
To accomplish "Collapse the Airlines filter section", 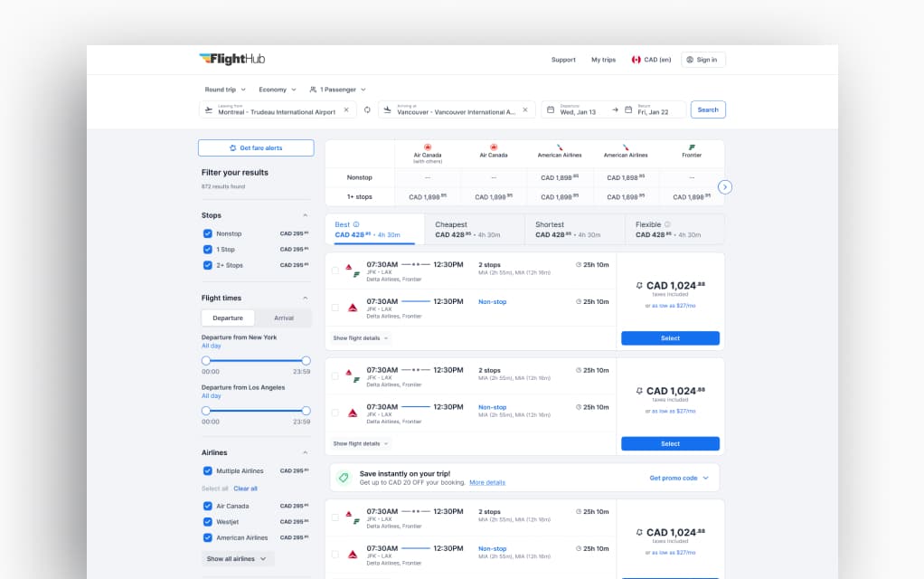I will [306, 452].
